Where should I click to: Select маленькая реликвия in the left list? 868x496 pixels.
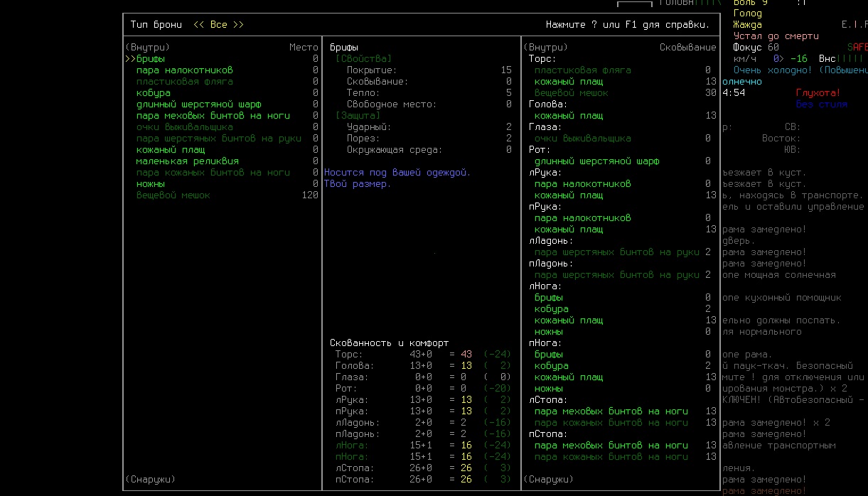pyautogui.click(x=188, y=161)
